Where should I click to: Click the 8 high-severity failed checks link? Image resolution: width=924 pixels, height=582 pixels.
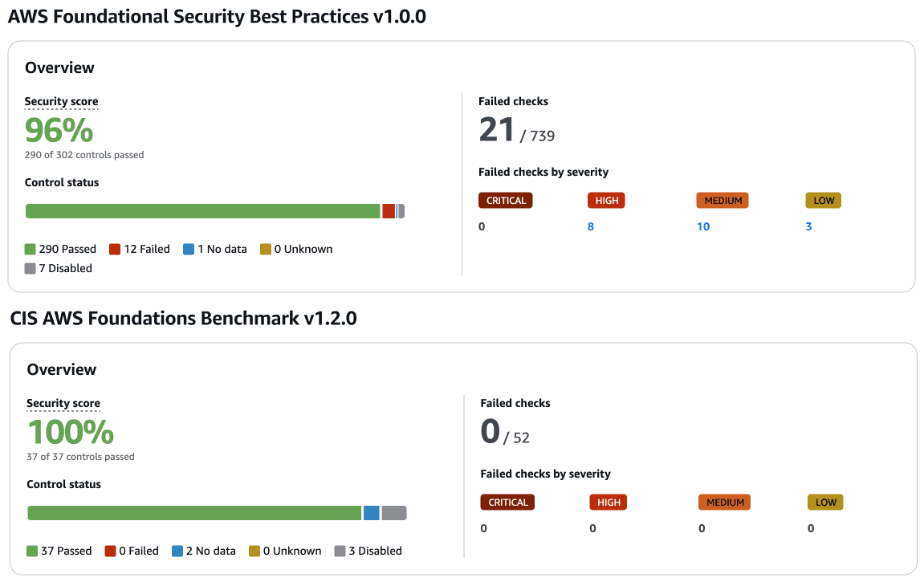point(591,226)
